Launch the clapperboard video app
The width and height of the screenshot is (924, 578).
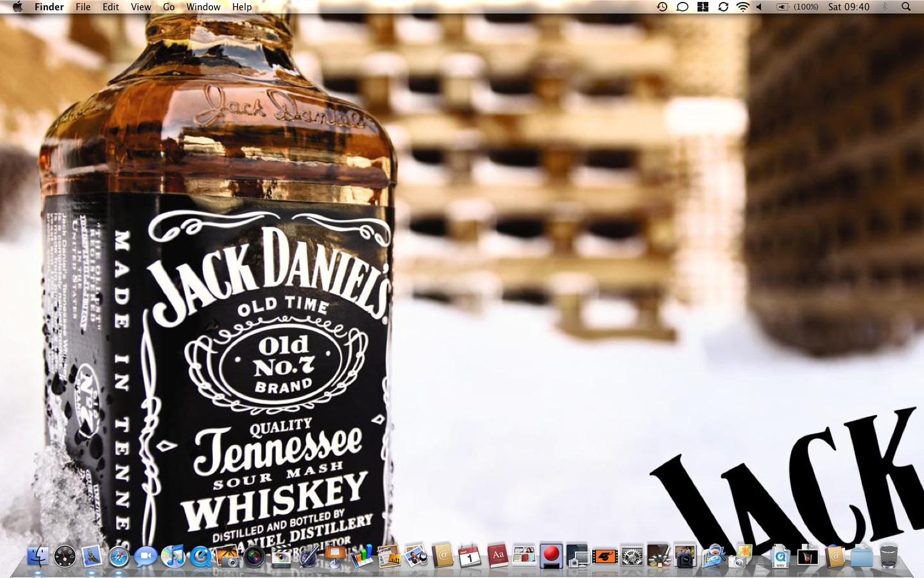[281, 556]
